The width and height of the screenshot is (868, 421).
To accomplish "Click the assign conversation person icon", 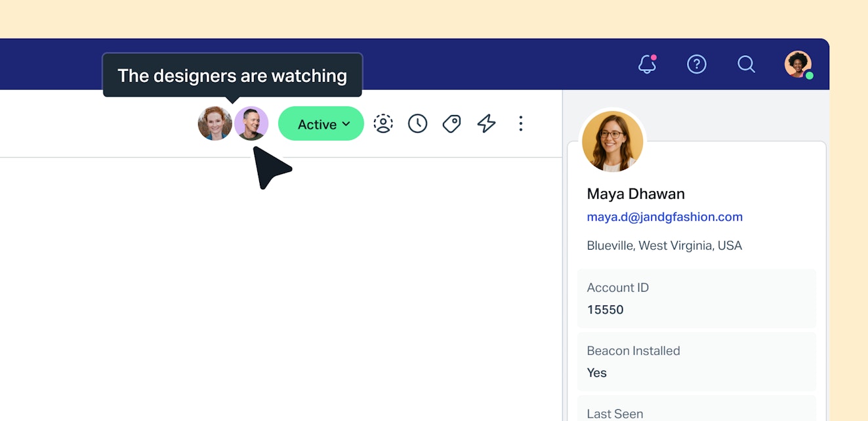I will [x=383, y=123].
